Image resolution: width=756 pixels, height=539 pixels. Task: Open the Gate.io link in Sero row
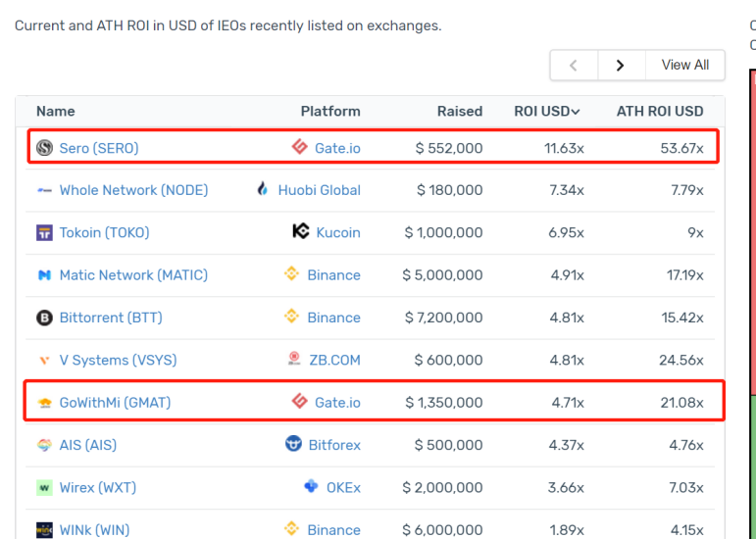(337, 148)
